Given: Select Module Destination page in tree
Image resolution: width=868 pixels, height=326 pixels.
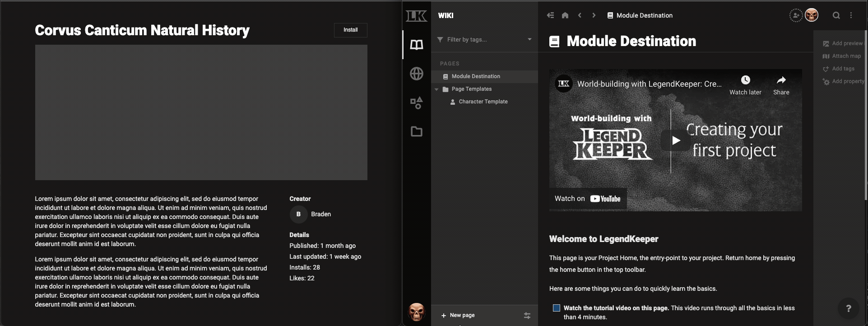Looking at the screenshot, I should point(484,76).
